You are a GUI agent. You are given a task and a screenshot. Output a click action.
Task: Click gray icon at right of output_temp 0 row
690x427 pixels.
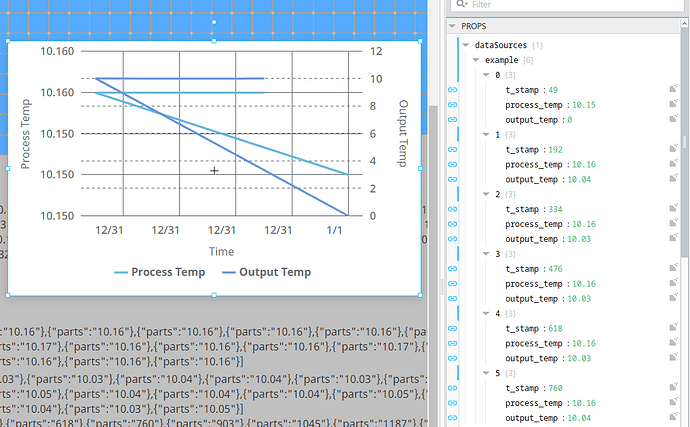coord(673,119)
